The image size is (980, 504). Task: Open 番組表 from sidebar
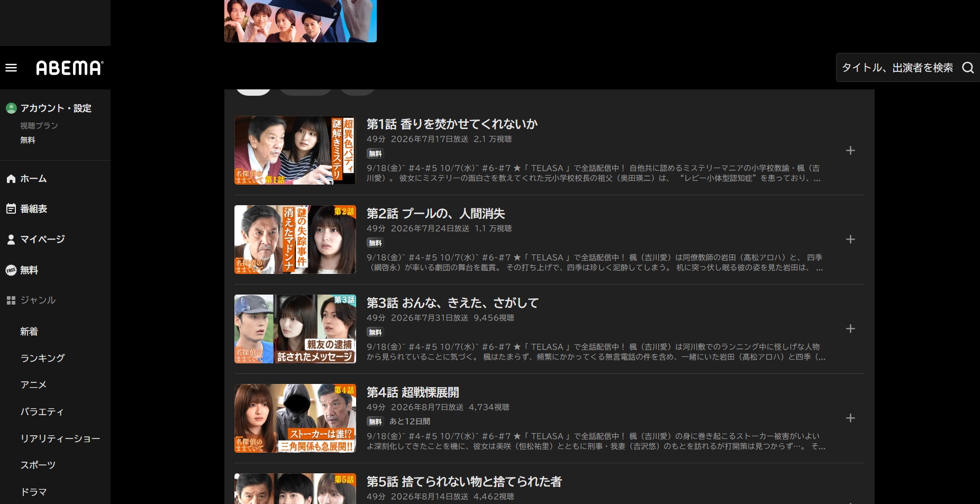pos(34,209)
